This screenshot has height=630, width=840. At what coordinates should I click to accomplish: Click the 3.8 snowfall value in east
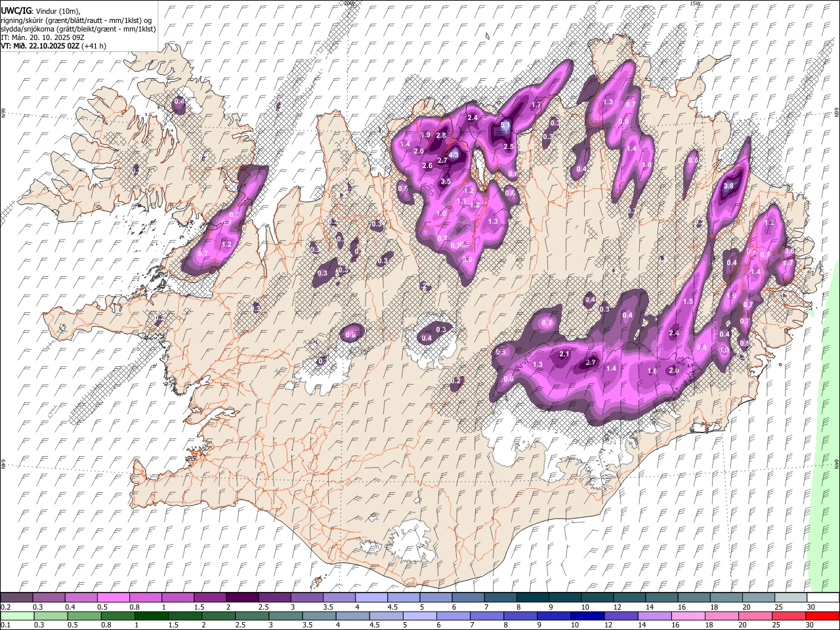(728, 186)
